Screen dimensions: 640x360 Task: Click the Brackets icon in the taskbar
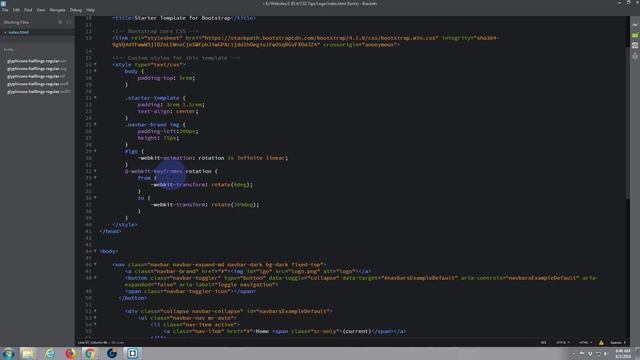[132, 353]
